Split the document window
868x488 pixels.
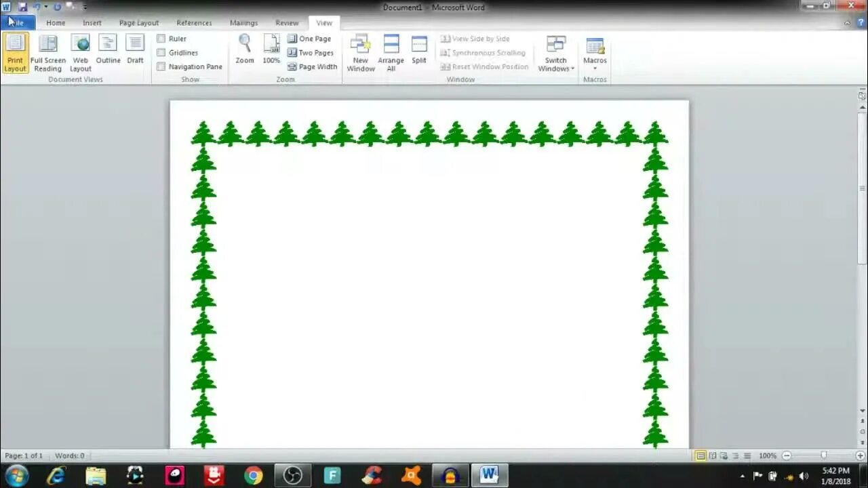click(419, 49)
